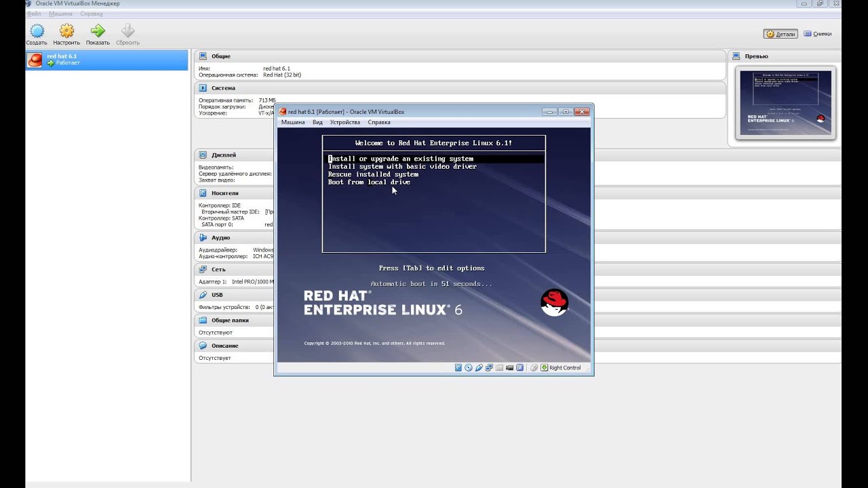Click the Превью panel header icon
Screen dimensions: 868x488
pyautogui.click(x=736, y=56)
